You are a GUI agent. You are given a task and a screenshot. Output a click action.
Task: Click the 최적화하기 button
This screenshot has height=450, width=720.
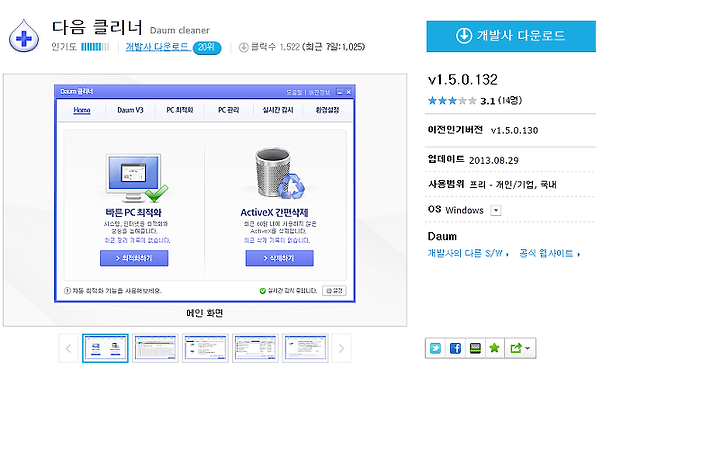134,258
